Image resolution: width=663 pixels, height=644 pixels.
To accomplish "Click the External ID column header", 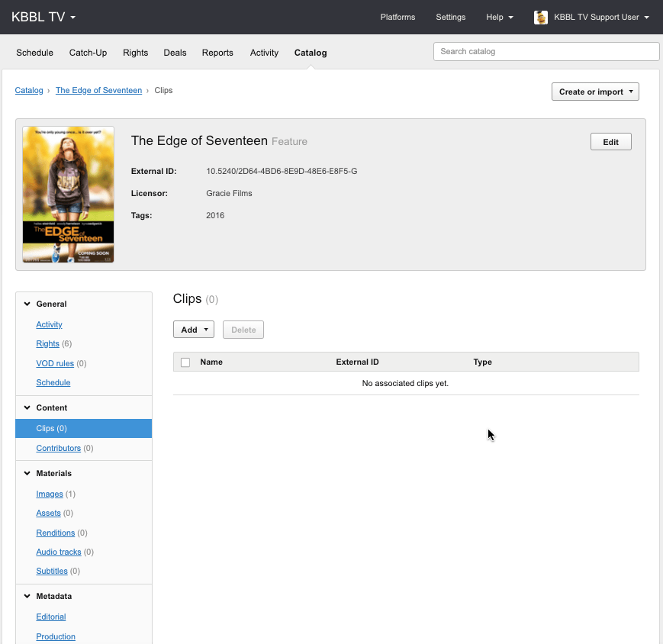I will (357, 362).
